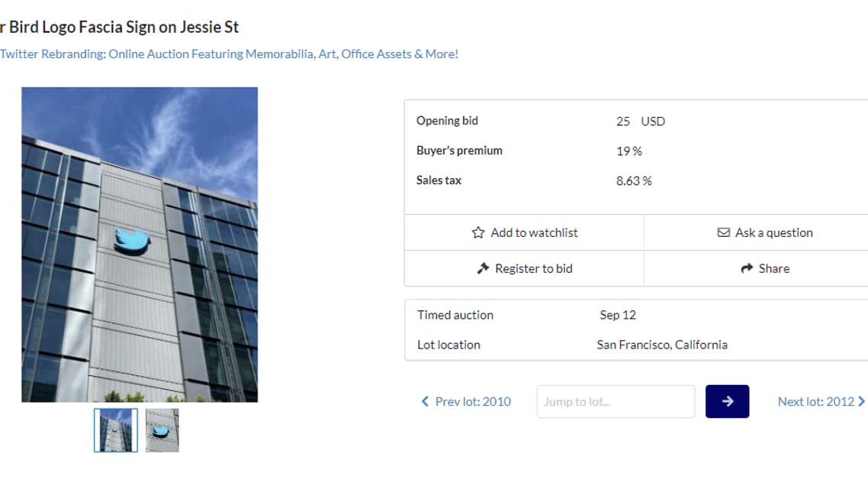The width and height of the screenshot is (868, 489).
Task: Click the share arrow icon
Action: point(747,269)
